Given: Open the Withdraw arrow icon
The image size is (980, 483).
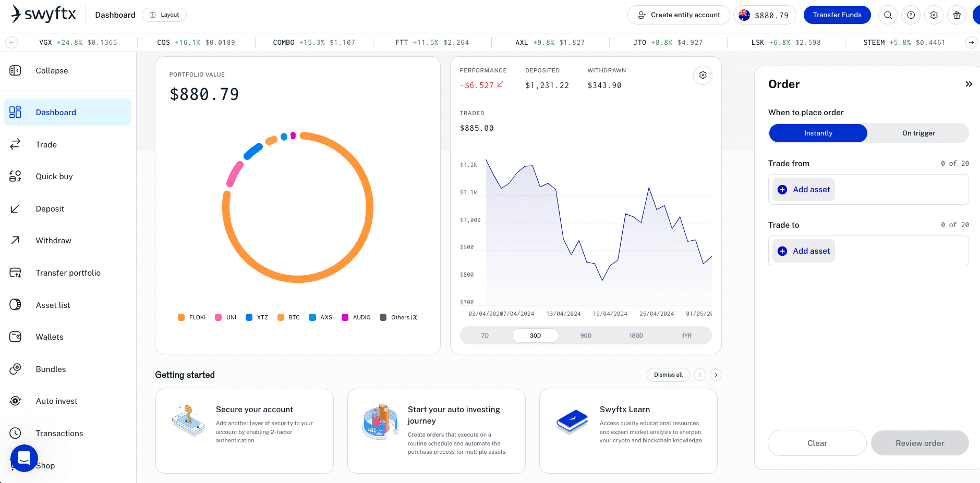Looking at the screenshot, I should coord(15,240).
